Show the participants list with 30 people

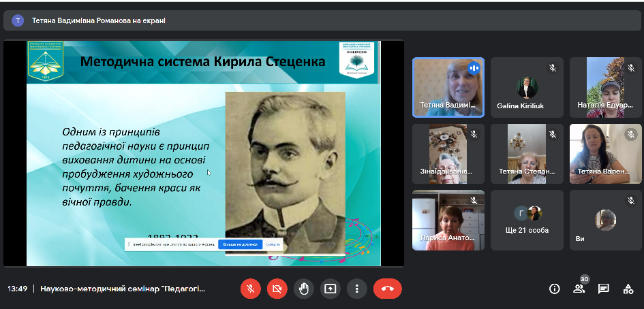click(x=579, y=289)
